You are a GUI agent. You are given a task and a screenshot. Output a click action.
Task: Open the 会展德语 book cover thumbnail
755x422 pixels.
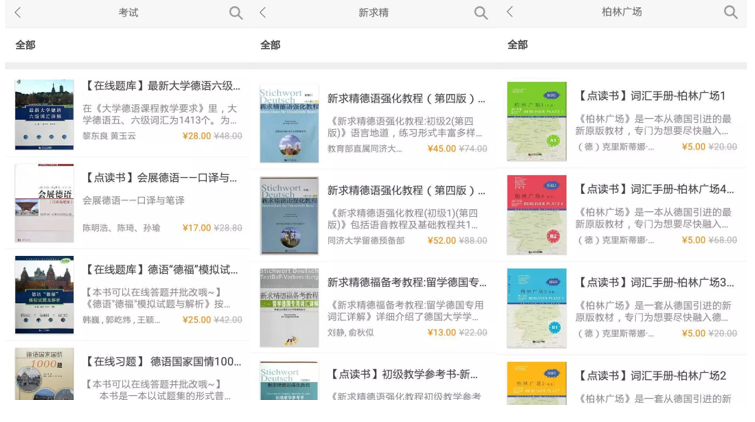[44, 203]
